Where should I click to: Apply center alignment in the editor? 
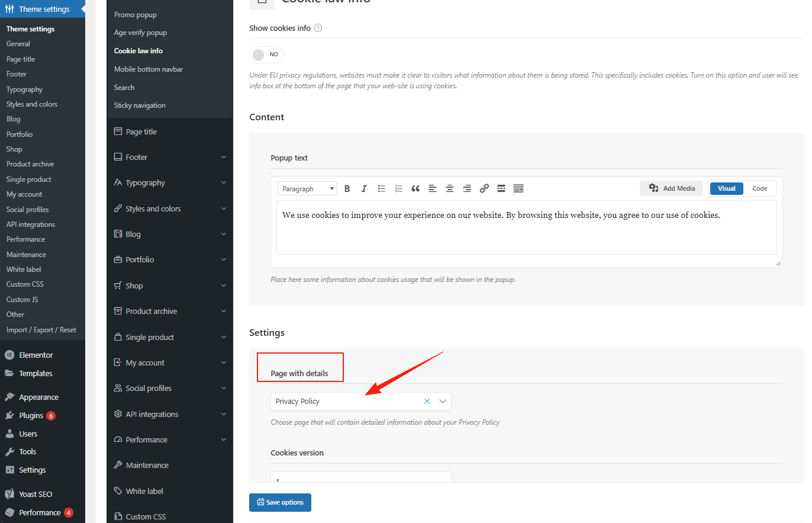click(x=450, y=188)
